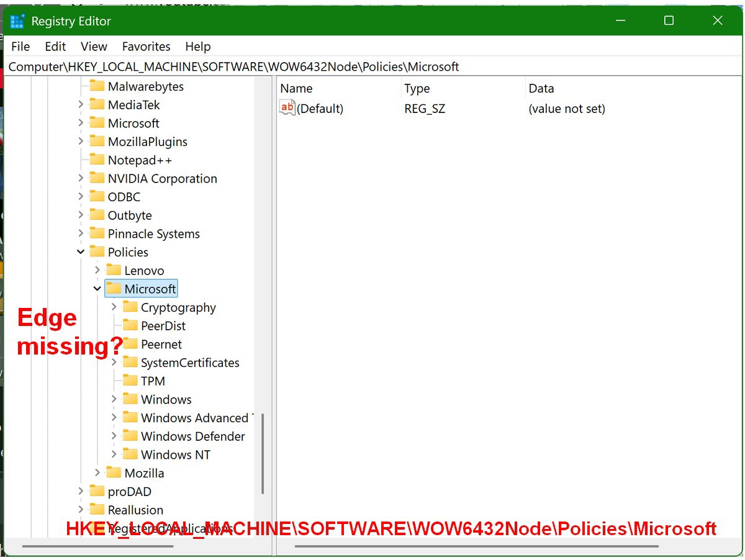745x560 pixels.
Task: Expand the Lenovo key
Action: coord(97,271)
